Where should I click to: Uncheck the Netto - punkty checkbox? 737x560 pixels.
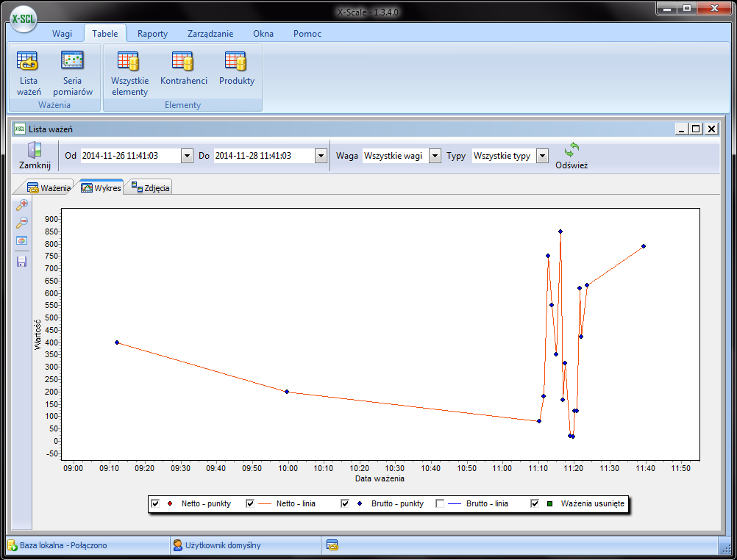[155, 503]
